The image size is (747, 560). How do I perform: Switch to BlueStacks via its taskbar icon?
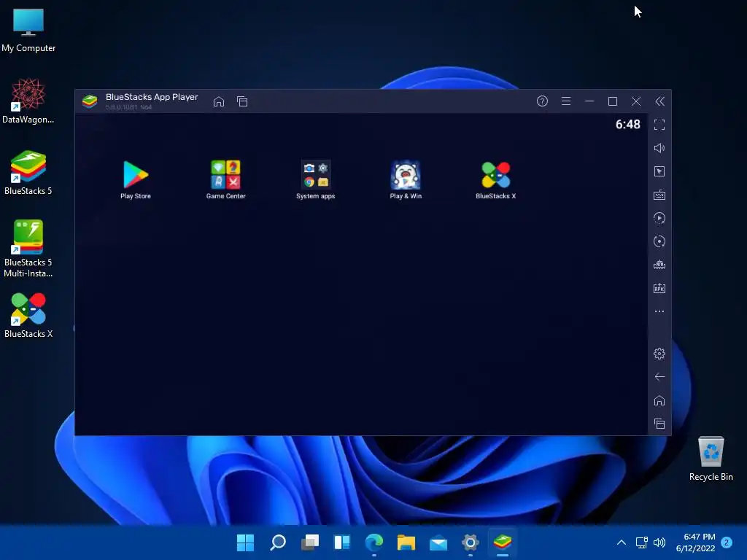click(x=503, y=542)
